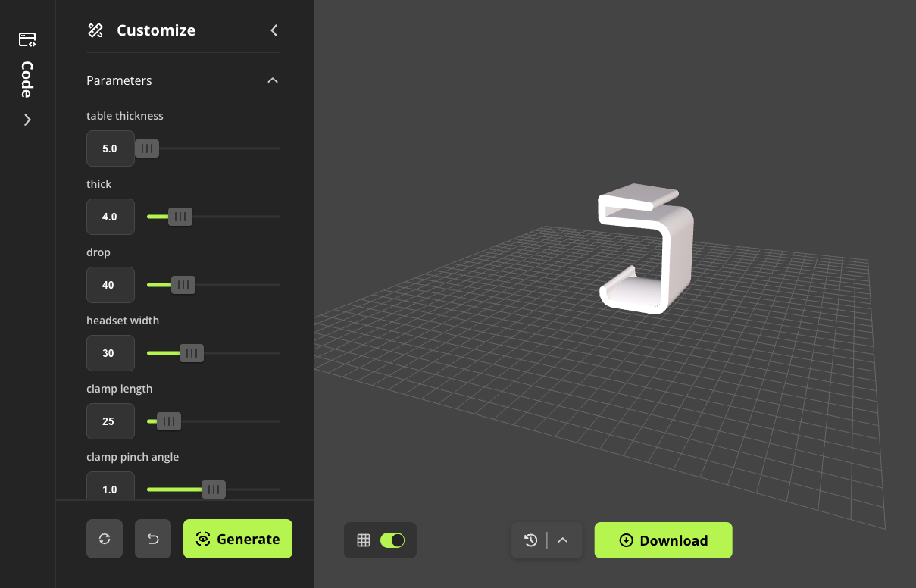
Task: Click the "Parameters" section label
Action: pyautogui.click(x=119, y=80)
